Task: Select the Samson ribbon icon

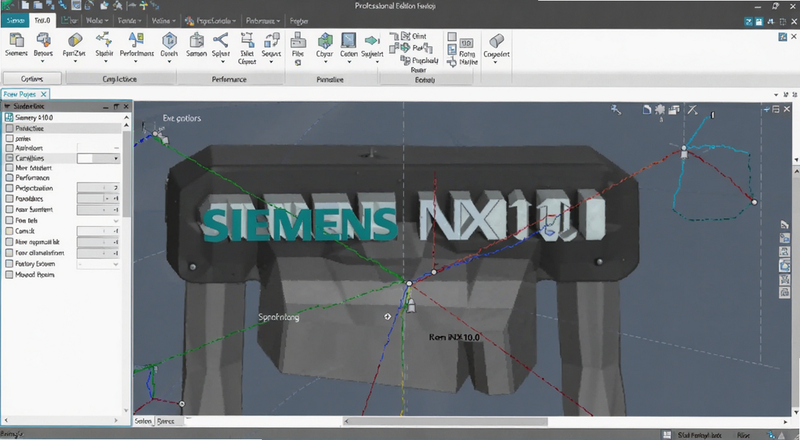Action: pyautogui.click(x=196, y=40)
